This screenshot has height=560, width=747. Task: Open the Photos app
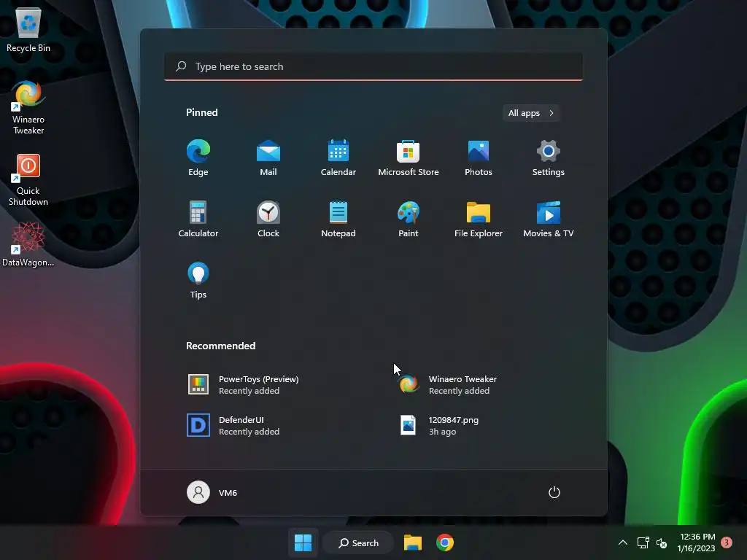point(479,158)
